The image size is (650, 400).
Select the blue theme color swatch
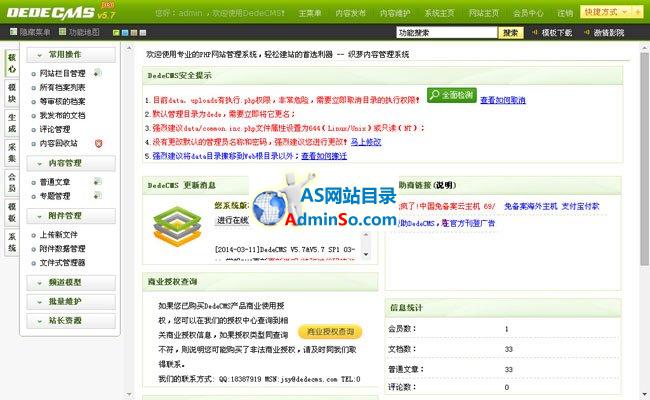pos(125,32)
